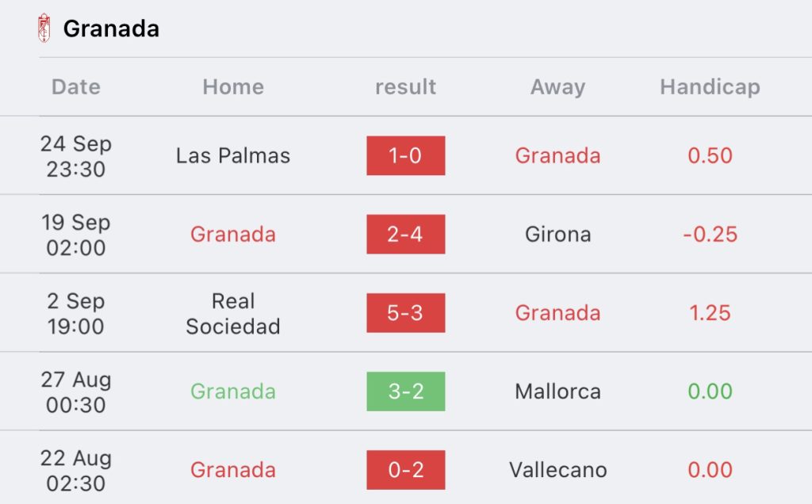Open the green 3-2 result badge
The image size is (812, 504).
coord(405,391)
